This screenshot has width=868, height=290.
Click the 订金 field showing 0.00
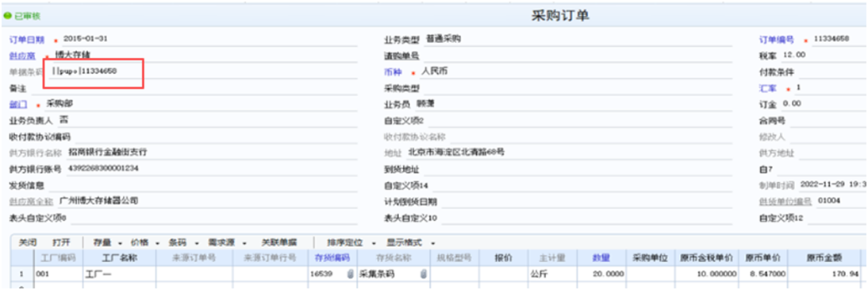click(x=823, y=104)
